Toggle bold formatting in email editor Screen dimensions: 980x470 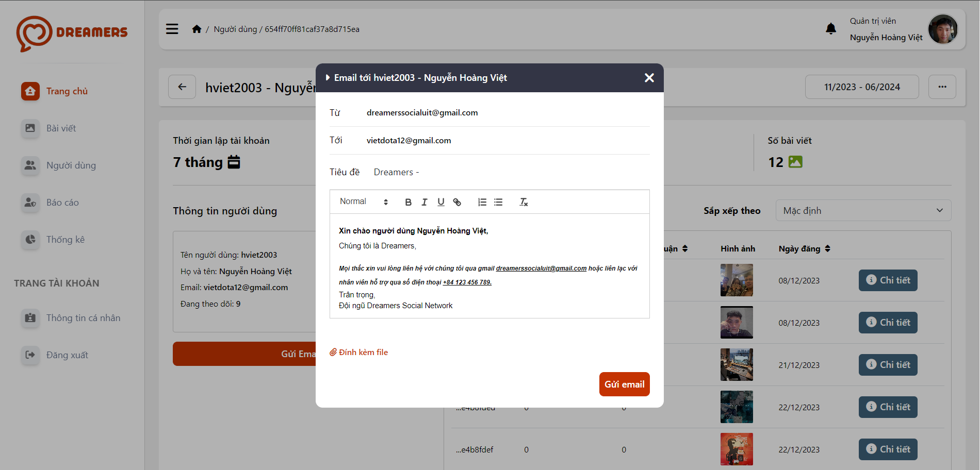pos(408,202)
